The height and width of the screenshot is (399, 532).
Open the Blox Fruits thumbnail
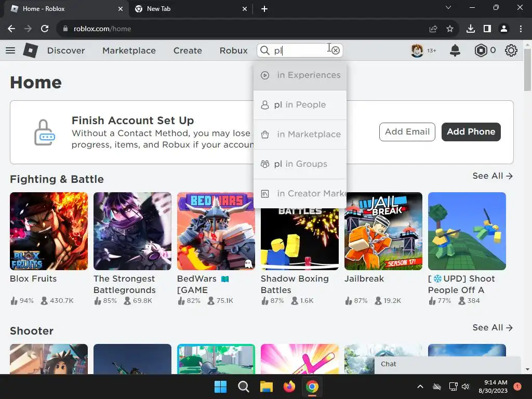pos(49,231)
